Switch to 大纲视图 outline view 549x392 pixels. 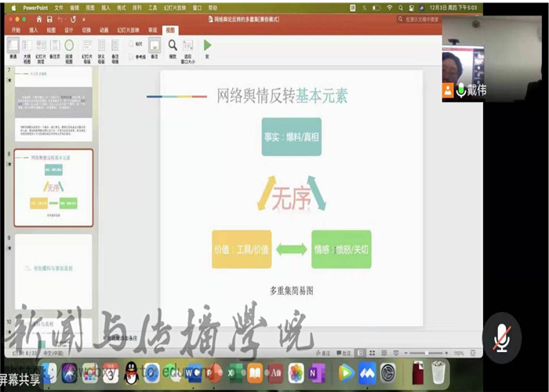point(27,48)
